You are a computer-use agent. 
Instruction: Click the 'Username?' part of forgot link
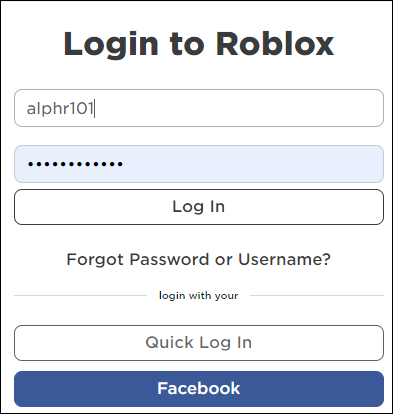[x=284, y=259]
